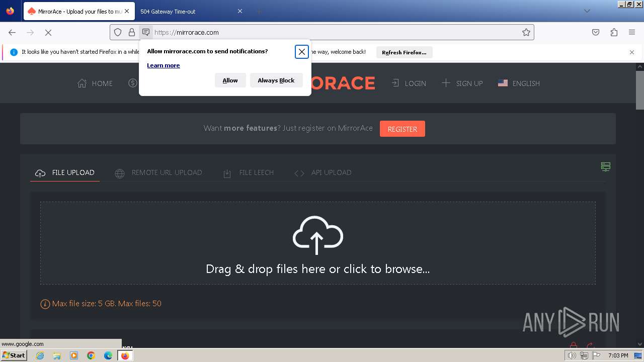This screenshot has width=644, height=362.
Task: Click the notification permission icon in address bar
Action: [x=146, y=32]
